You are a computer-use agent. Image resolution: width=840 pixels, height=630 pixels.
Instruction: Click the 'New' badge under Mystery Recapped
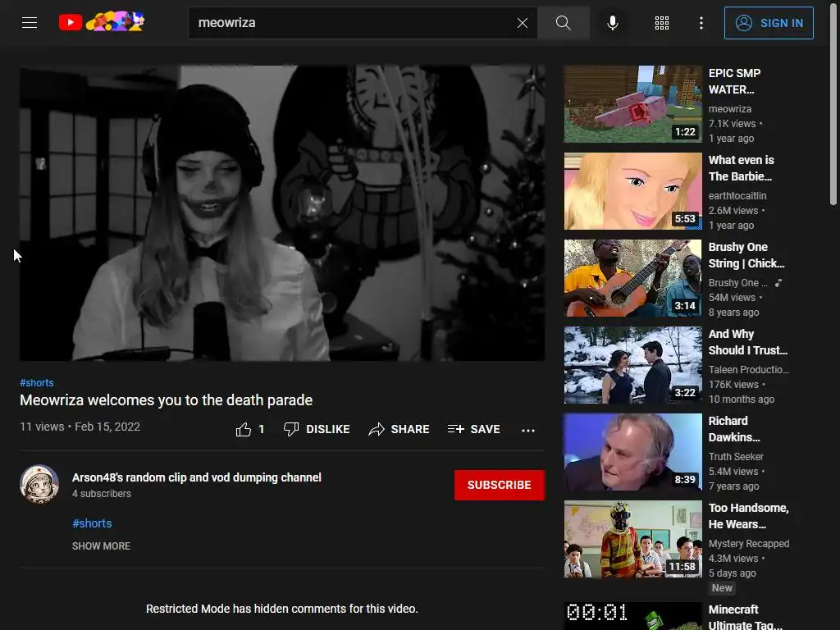tap(722, 587)
